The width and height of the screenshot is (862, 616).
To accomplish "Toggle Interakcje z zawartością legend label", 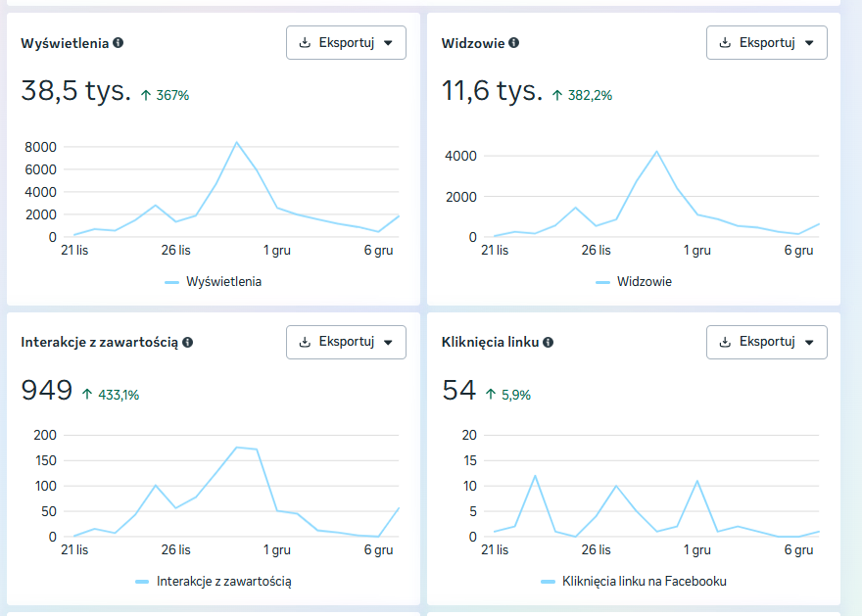I will click(x=223, y=582).
